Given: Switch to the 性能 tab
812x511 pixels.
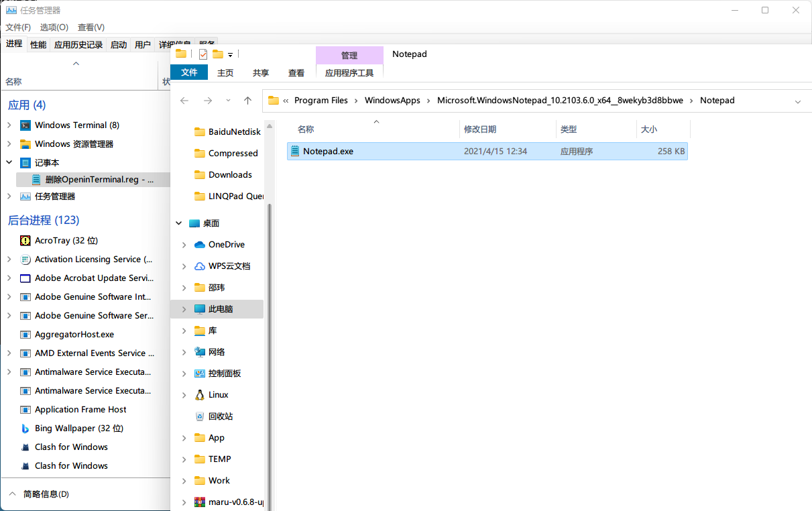Looking at the screenshot, I should pos(39,44).
